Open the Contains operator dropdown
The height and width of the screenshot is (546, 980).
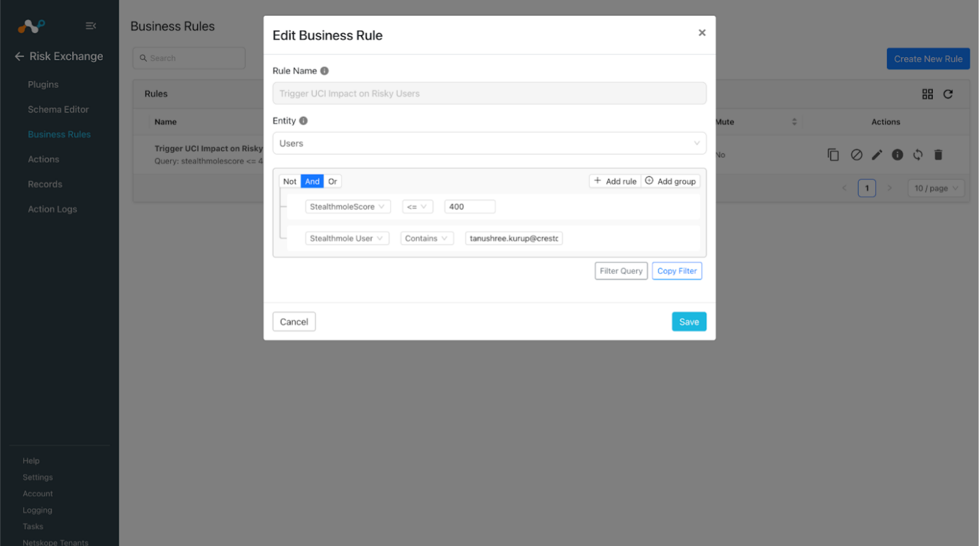tap(427, 239)
